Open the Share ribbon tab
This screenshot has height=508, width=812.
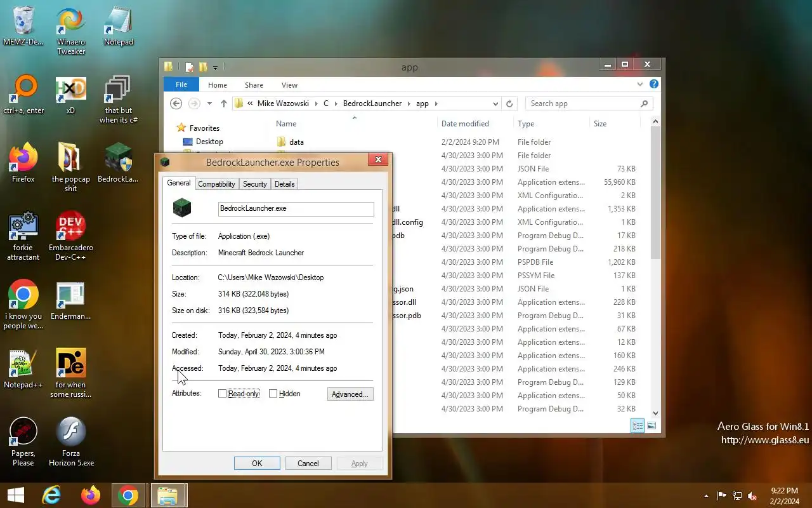pos(254,85)
